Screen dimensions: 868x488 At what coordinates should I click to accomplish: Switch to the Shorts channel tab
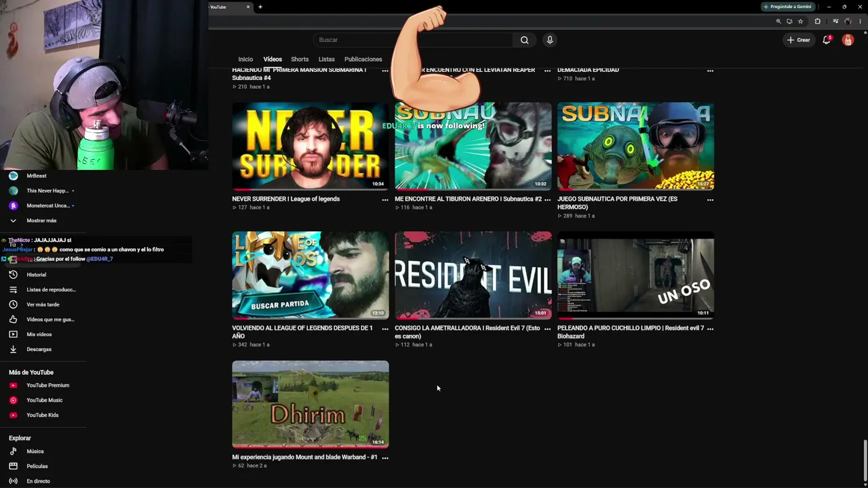pyautogui.click(x=300, y=59)
